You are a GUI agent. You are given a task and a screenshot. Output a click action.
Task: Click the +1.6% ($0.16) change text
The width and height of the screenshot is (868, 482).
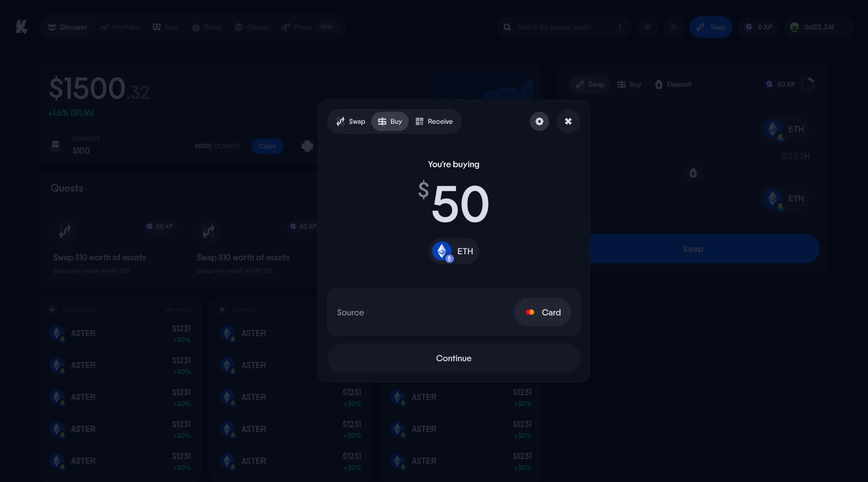pyautogui.click(x=71, y=113)
